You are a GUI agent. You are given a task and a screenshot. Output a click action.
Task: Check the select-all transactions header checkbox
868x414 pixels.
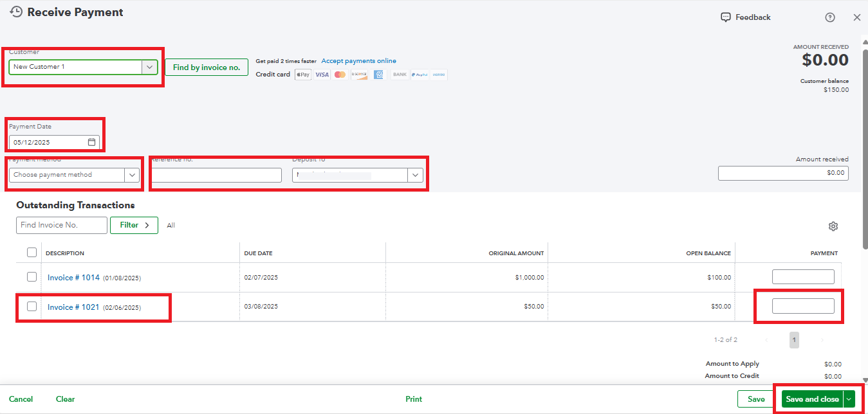point(32,253)
